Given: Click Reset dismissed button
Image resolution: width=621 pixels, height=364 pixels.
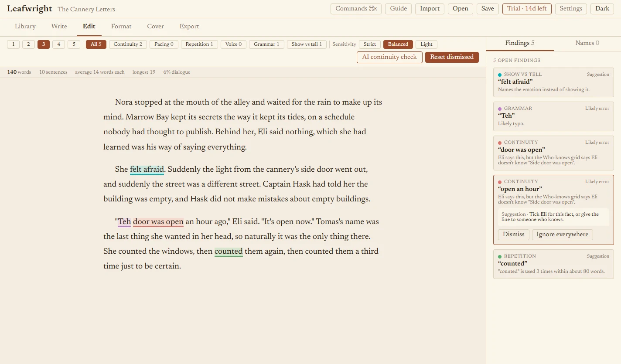Looking at the screenshot, I should point(452,57).
